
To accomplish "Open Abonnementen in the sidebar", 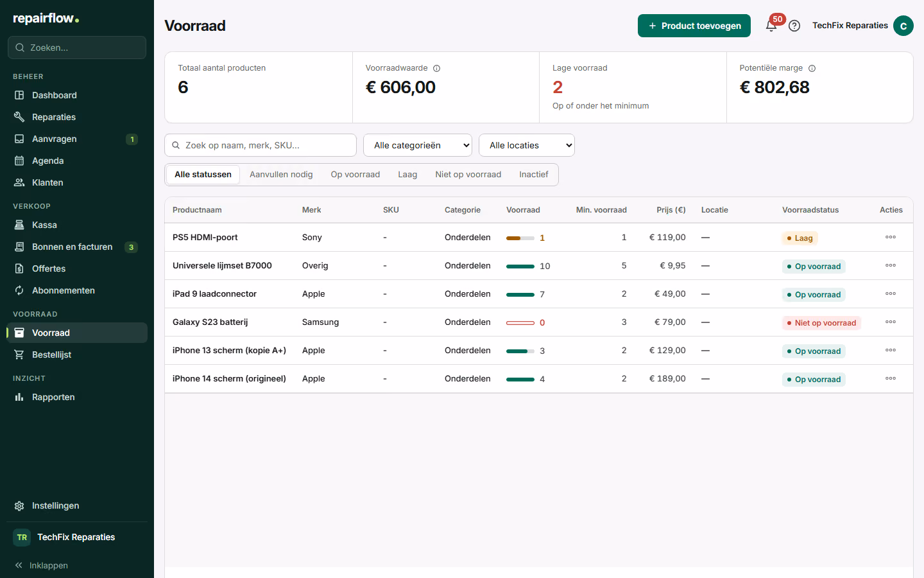I will click(77, 290).
